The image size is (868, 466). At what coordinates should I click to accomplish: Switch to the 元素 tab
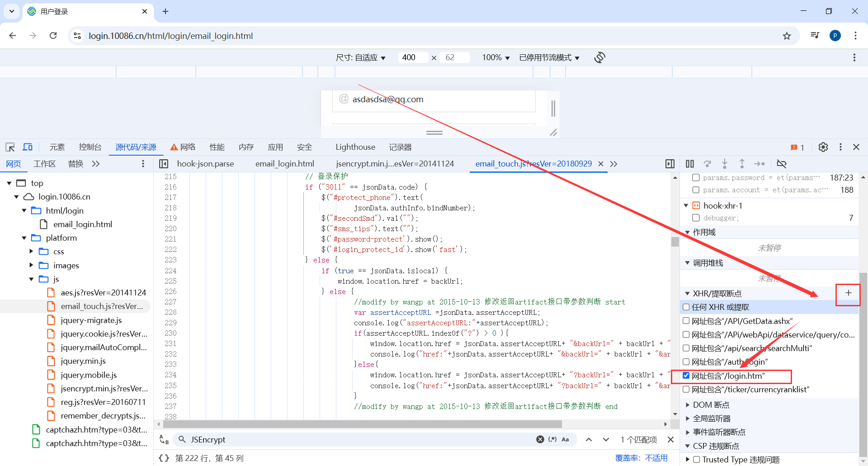[x=57, y=147]
